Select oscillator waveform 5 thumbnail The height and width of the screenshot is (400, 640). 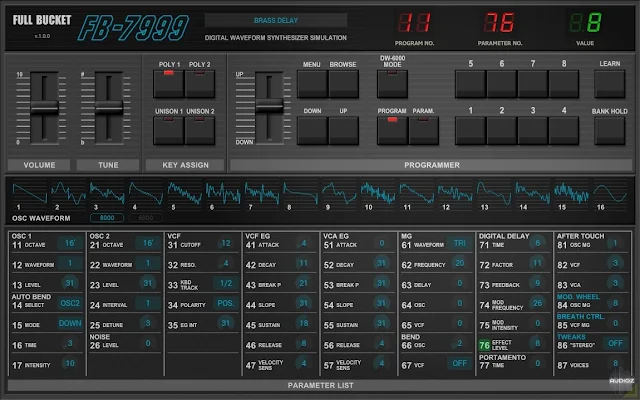pyautogui.click(x=184, y=193)
